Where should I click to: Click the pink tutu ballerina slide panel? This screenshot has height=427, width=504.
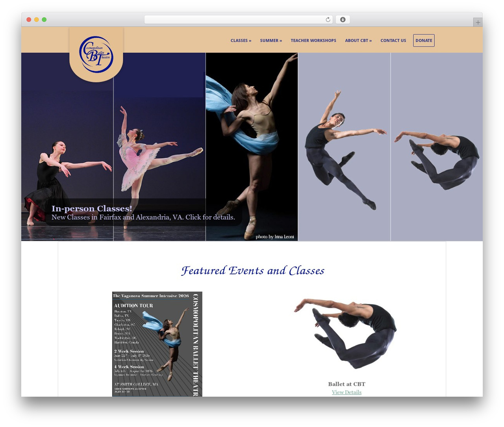[x=159, y=147]
